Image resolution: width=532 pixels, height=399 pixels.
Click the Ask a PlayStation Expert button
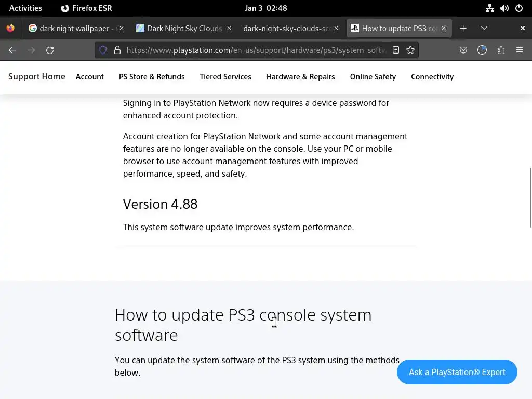pos(457,372)
